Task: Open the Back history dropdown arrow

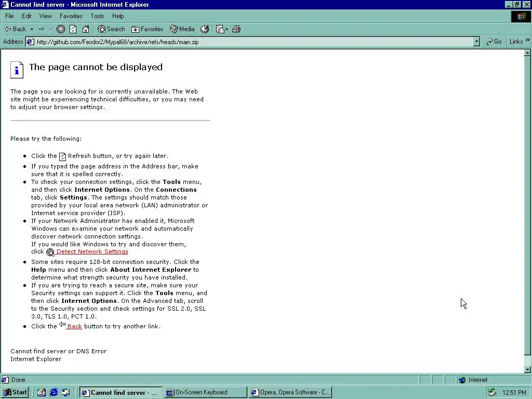Action: tap(32, 29)
